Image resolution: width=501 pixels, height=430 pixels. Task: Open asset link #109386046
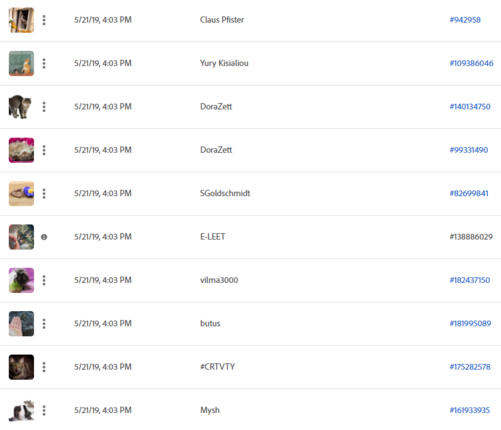click(471, 63)
